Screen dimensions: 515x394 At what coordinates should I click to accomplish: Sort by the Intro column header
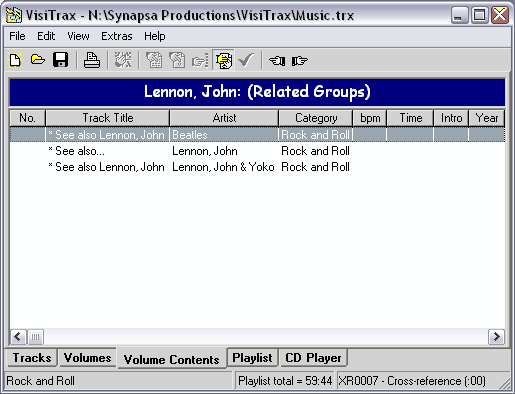tap(451, 118)
